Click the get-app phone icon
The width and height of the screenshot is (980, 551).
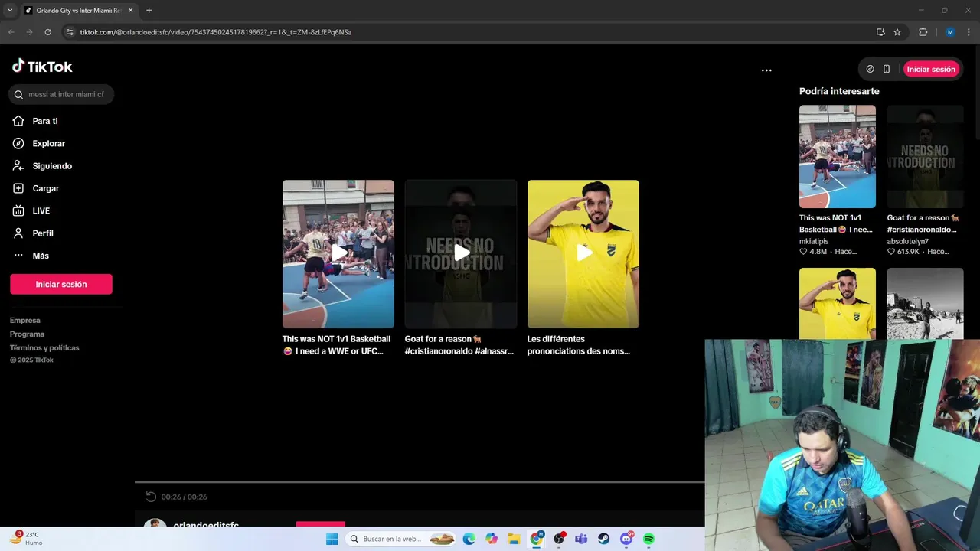(887, 69)
